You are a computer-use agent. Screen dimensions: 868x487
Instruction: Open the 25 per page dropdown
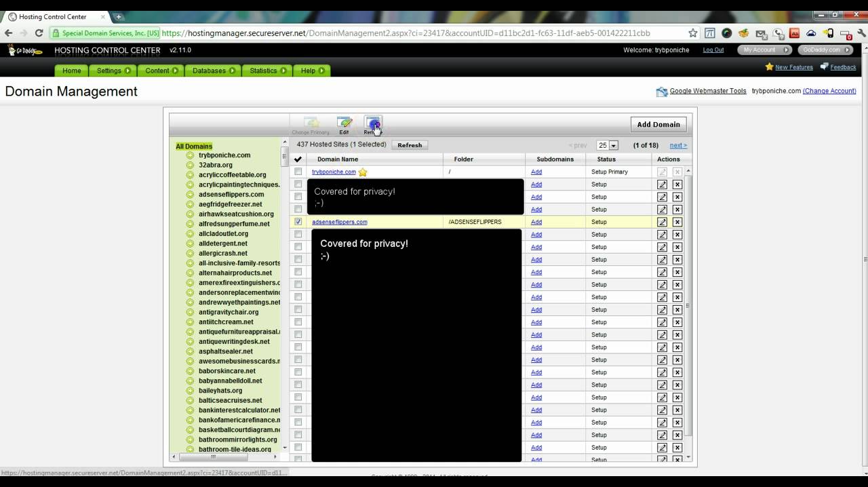pyautogui.click(x=607, y=145)
